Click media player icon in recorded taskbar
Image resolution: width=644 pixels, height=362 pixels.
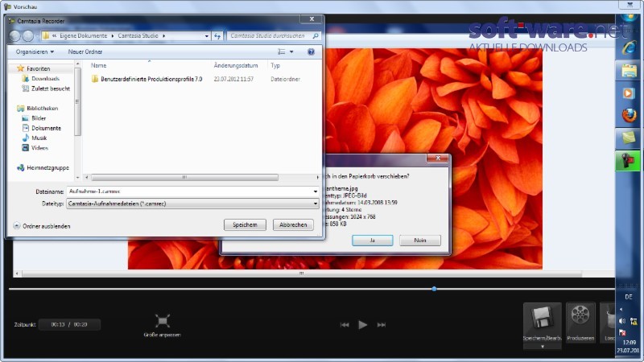pos(629,93)
